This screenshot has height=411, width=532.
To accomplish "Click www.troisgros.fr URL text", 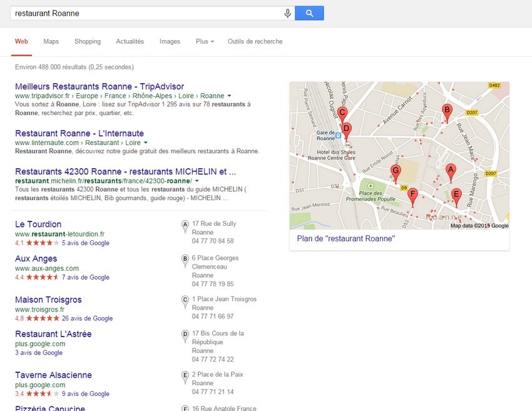I will pyautogui.click(x=39, y=309).
